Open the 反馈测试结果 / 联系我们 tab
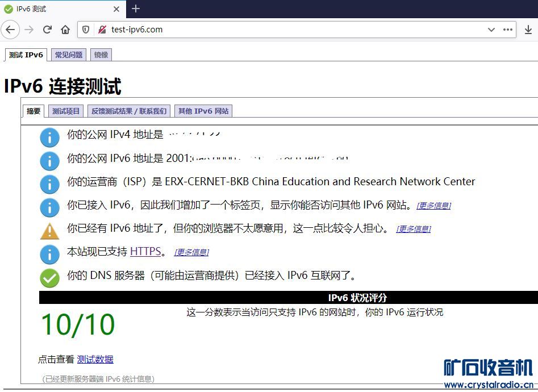This screenshot has width=538, height=392. pos(129,111)
